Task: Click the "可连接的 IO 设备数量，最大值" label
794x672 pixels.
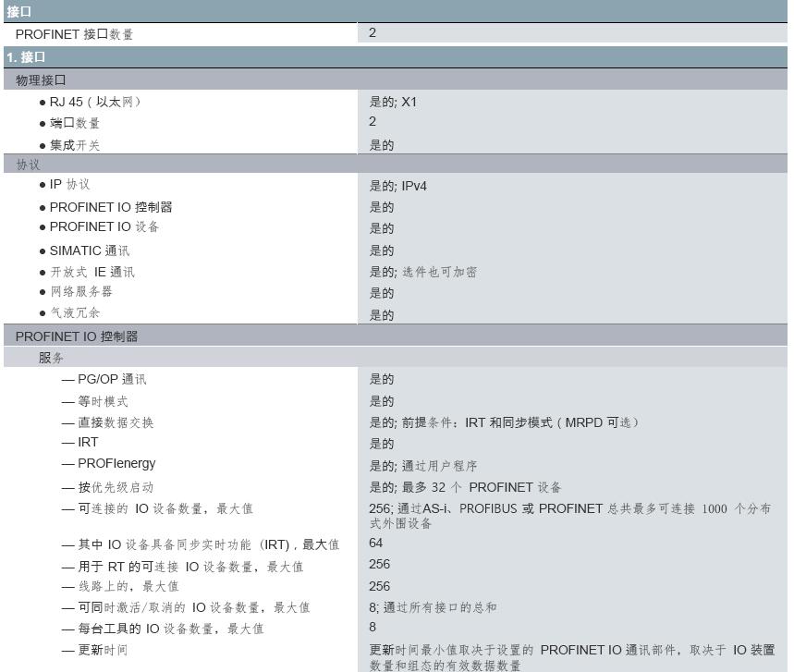Action: click(165, 508)
